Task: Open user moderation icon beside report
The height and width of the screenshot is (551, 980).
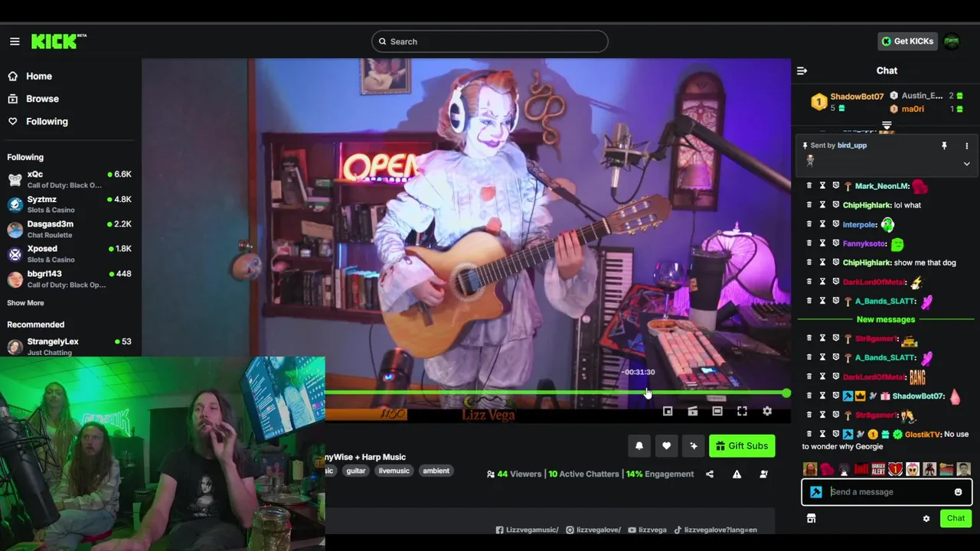Action: pos(763,474)
